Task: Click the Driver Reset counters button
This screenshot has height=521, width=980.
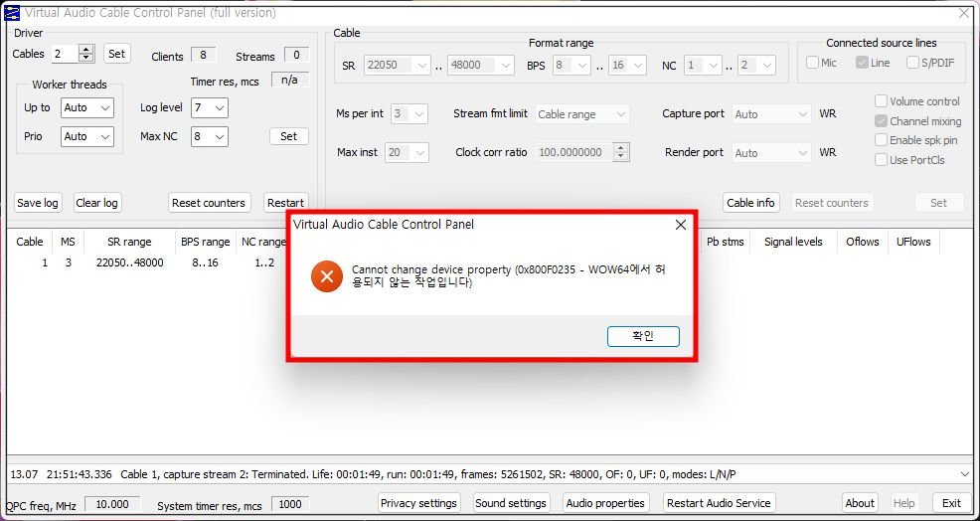Action: point(209,203)
